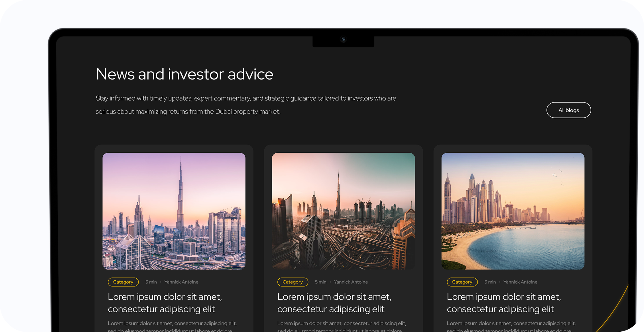Select the Dubai Marina beach thumbnail
This screenshot has width=644, height=332.
click(513, 211)
